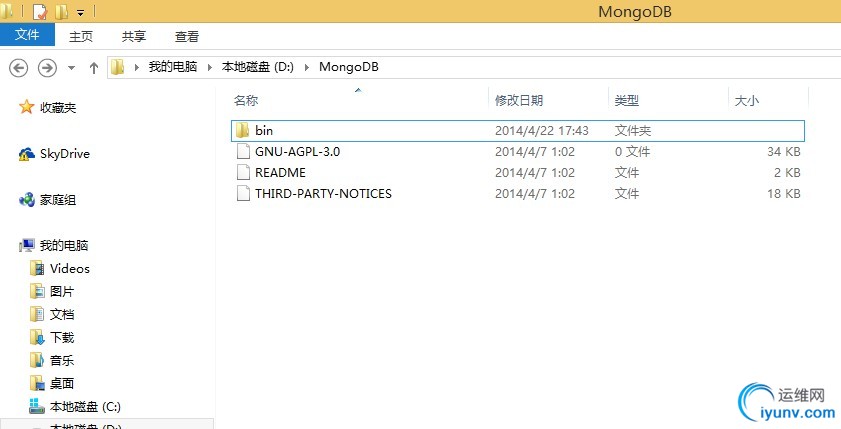841x429 pixels.
Task: Click the 34 KB size value
Action: click(x=784, y=152)
